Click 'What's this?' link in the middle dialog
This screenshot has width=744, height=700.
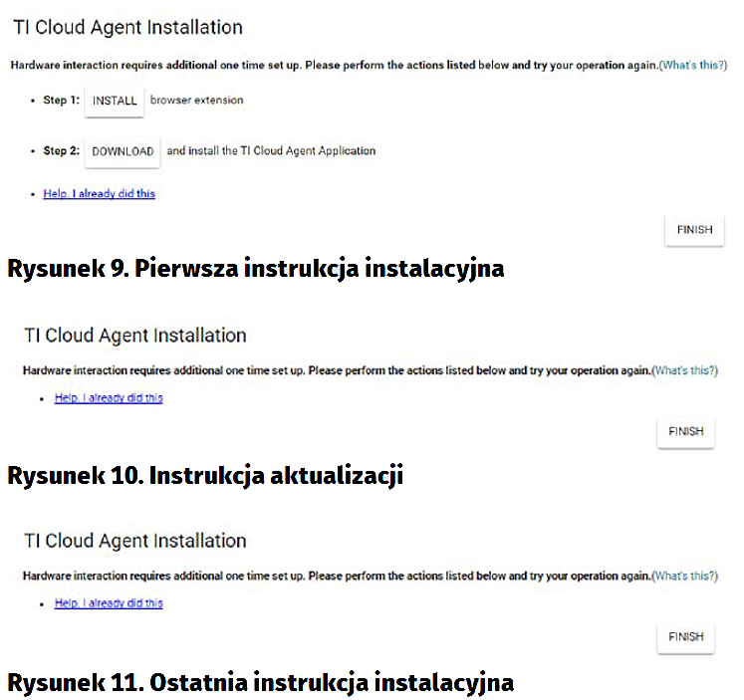pyautogui.click(x=684, y=370)
